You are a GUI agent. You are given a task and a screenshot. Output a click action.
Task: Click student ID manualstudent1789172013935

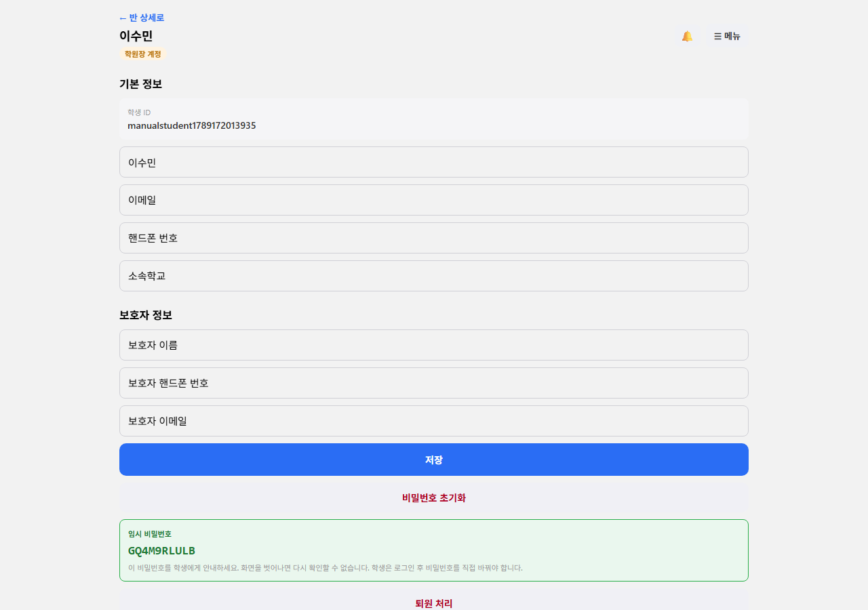tap(192, 125)
